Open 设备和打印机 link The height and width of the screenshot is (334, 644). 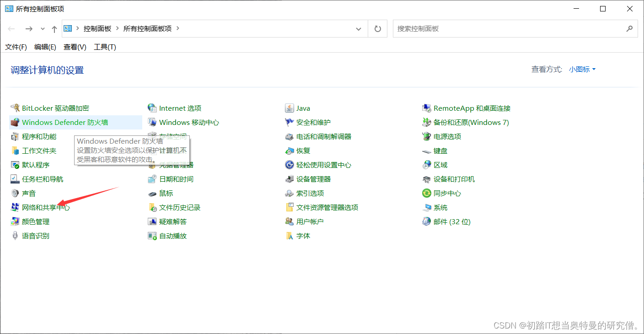[x=454, y=179]
